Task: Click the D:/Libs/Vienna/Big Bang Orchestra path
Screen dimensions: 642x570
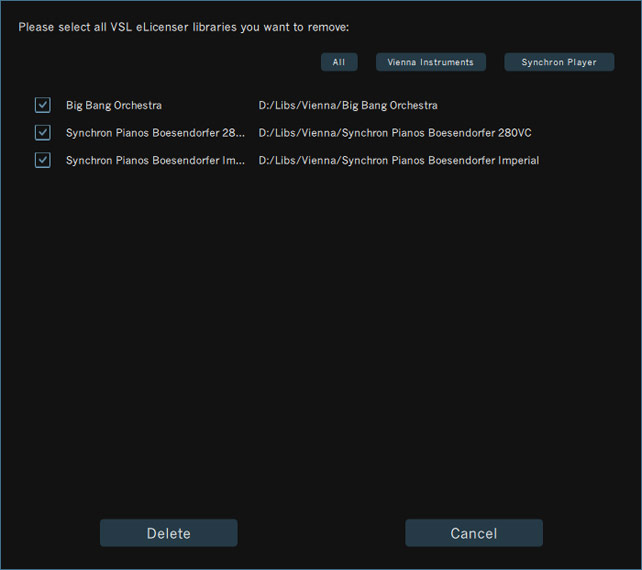Action: tap(347, 105)
